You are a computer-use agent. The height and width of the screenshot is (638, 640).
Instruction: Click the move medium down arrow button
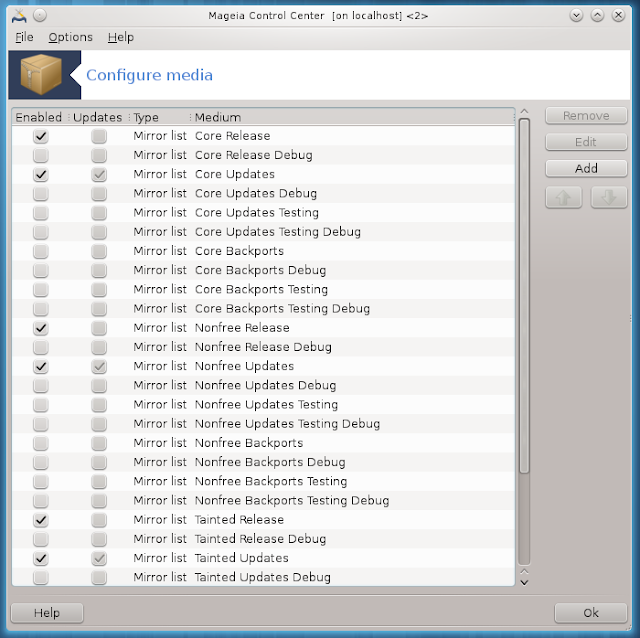[609, 198]
